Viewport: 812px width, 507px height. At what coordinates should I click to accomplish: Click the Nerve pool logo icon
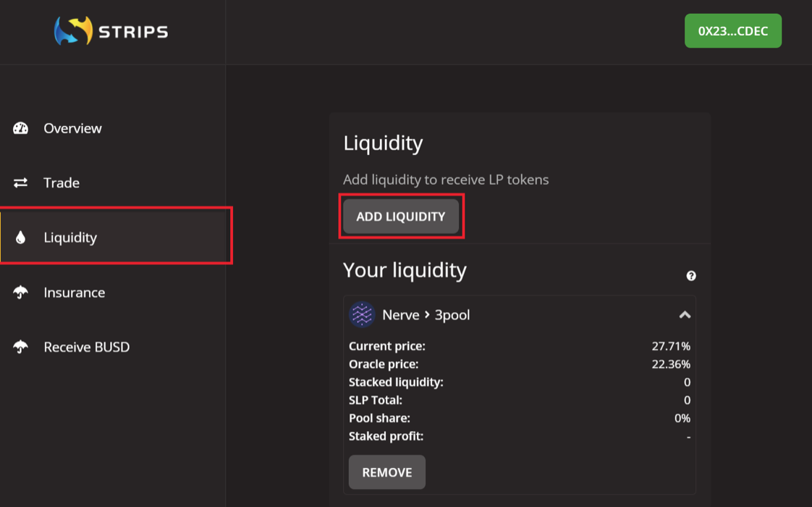362,314
